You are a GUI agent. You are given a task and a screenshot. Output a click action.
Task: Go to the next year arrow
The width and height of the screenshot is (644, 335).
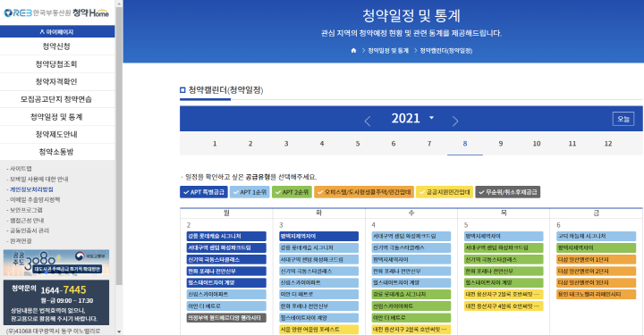click(x=454, y=121)
